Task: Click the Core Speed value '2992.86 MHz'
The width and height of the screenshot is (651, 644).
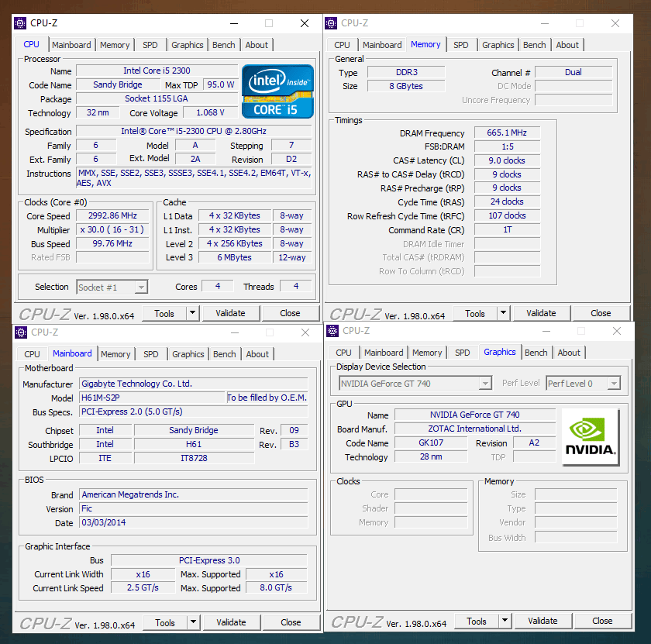Action: point(112,216)
